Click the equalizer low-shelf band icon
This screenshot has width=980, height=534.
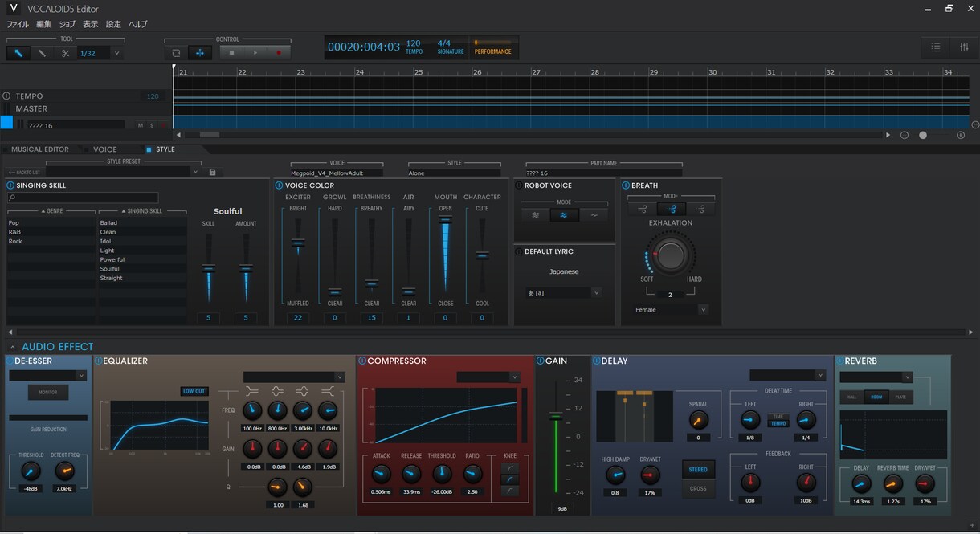[x=252, y=391]
